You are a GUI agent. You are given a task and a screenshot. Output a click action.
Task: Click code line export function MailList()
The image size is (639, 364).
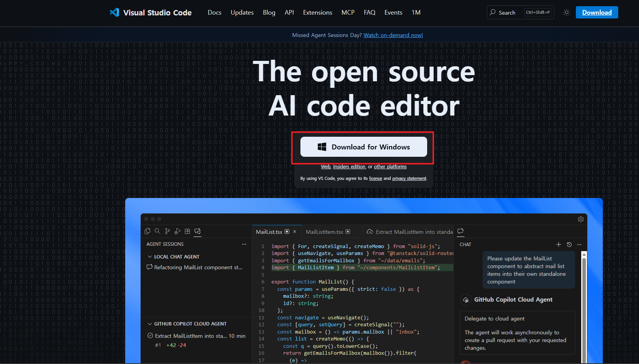pos(313,282)
